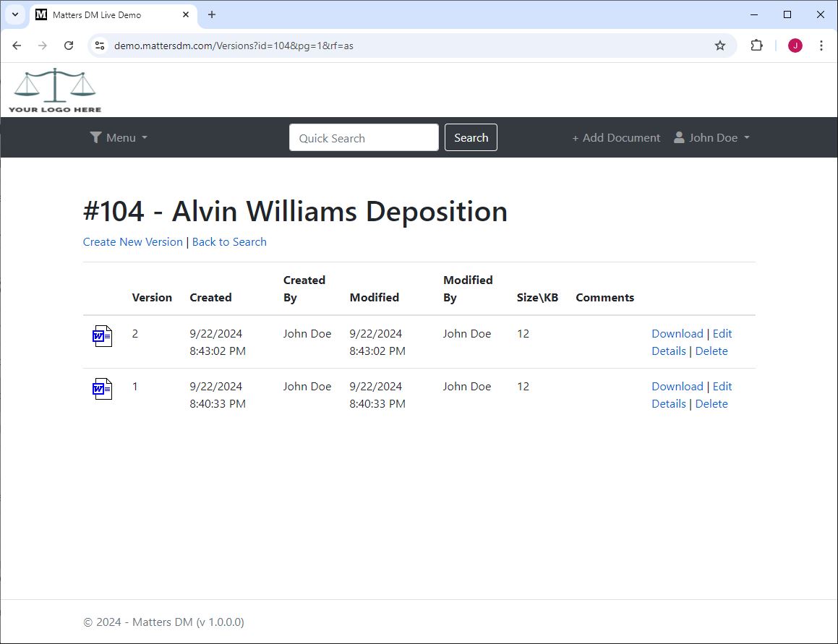Bookmark this page with the star icon
This screenshot has width=838, height=644.
(720, 46)
